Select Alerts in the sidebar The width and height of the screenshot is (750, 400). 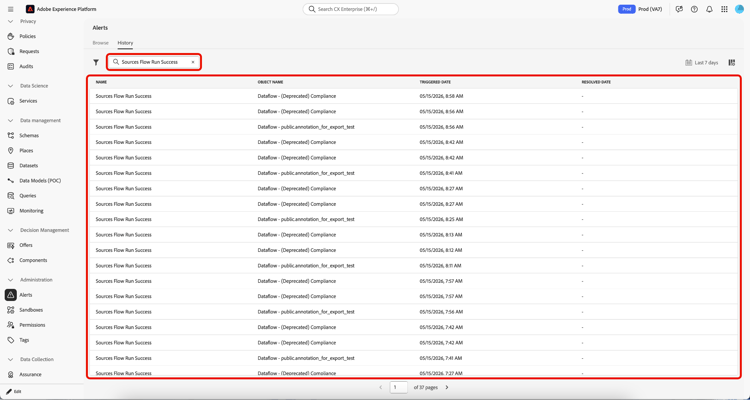(x=26, y=295)
